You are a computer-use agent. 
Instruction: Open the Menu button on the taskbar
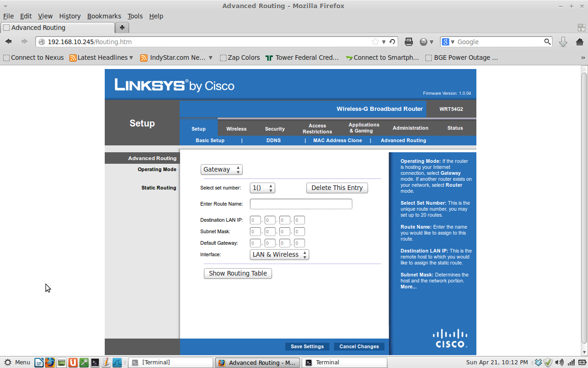click(x=17, y=362)
